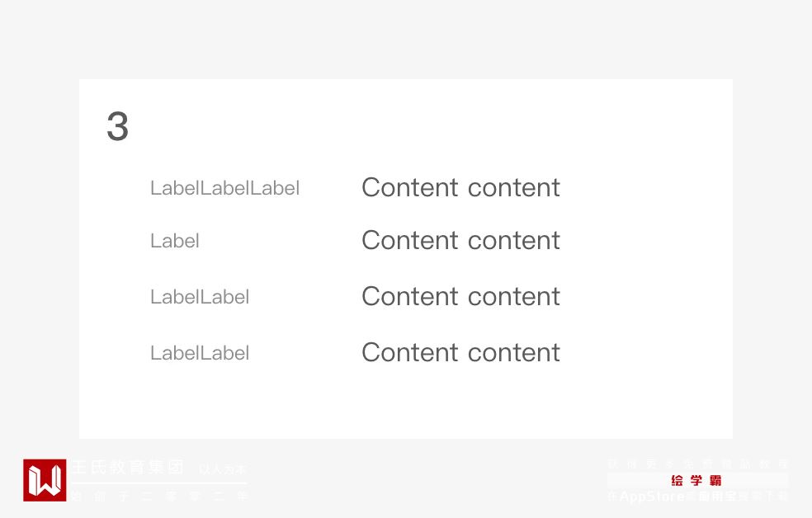This screenshot has width=812, height=518.
Task: Click lowercase content word in last row
Action: (x=514, y=352)
